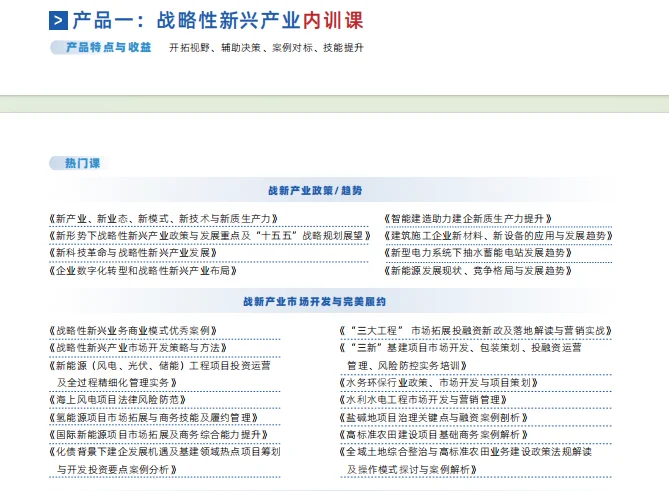Screen dimensions: 669x491
Task: Click the line 《化债背景下建企发展机遇及基建领域热点项目筹划
Action: click(x=165, y=452)
